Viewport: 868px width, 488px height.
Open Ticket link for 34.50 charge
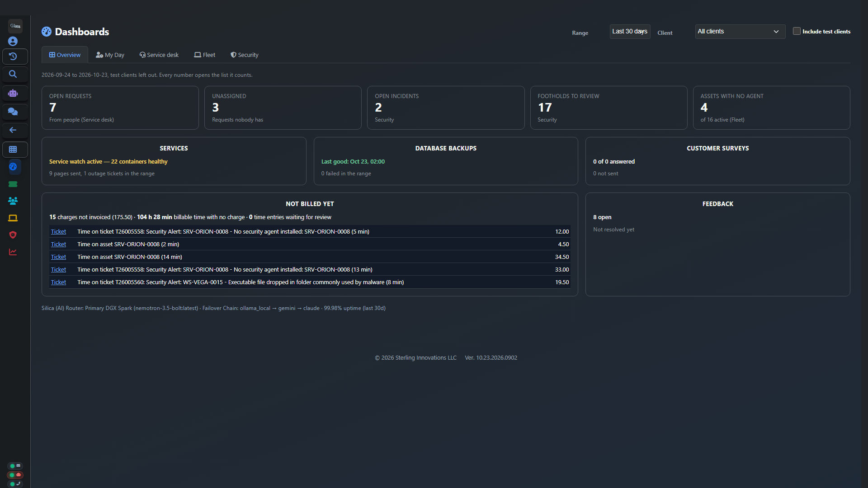(x=58, y=257)
